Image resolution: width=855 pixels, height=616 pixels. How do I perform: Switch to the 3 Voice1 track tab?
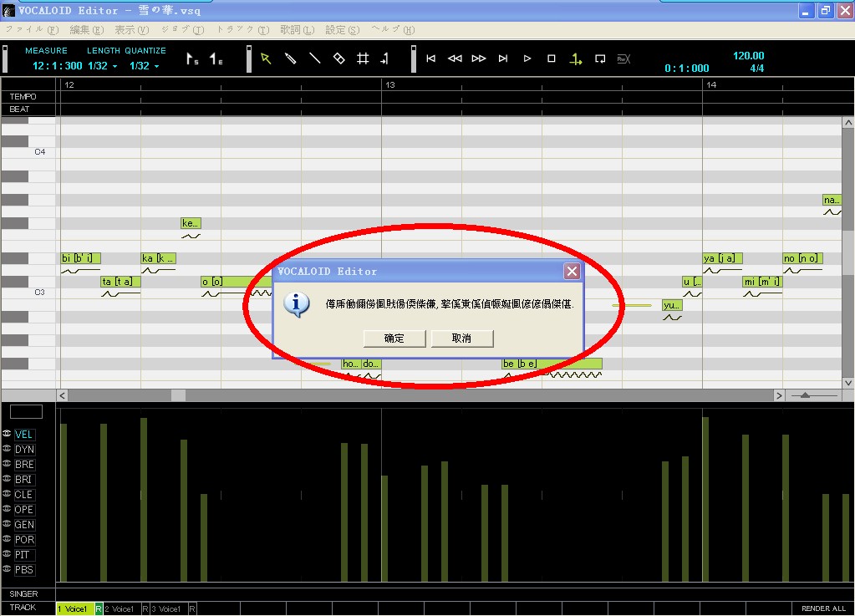(169, 608)
